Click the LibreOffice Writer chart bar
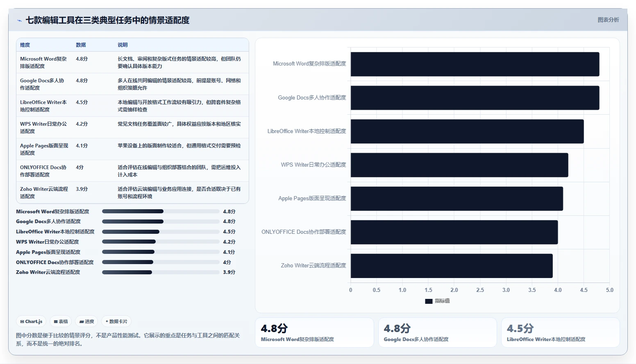The height and width of the screenshot is (364, 636). (x=467, y=131)
